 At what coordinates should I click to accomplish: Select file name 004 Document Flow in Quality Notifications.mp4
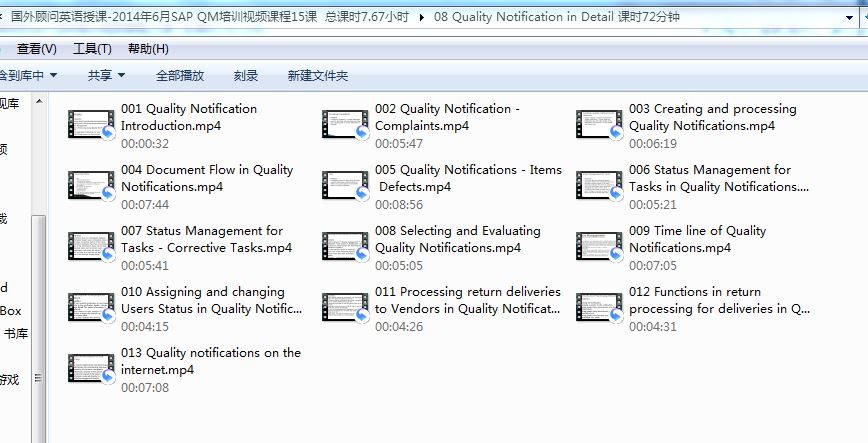pos(207,178)
